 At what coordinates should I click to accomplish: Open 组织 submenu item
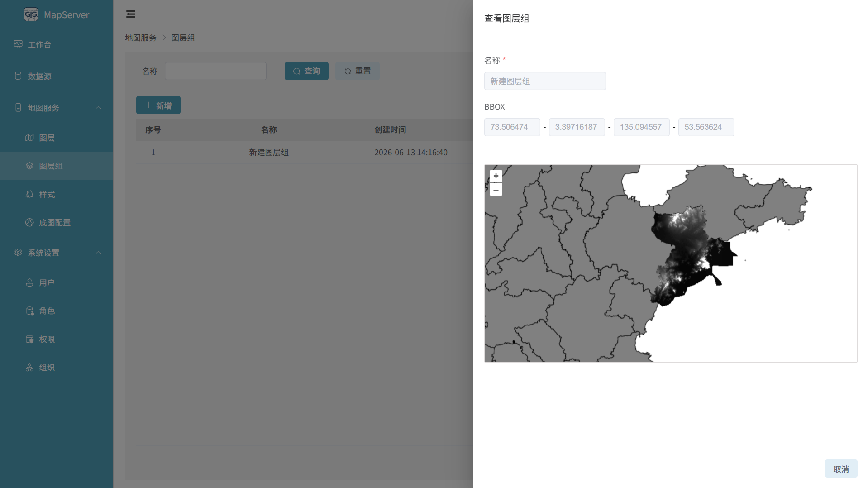tap(57, 367)
